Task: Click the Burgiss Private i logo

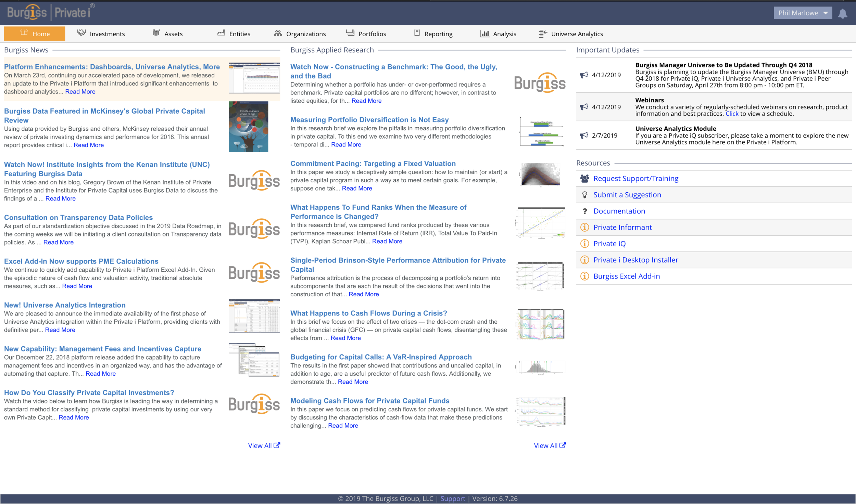Action: tap(51, 12)
